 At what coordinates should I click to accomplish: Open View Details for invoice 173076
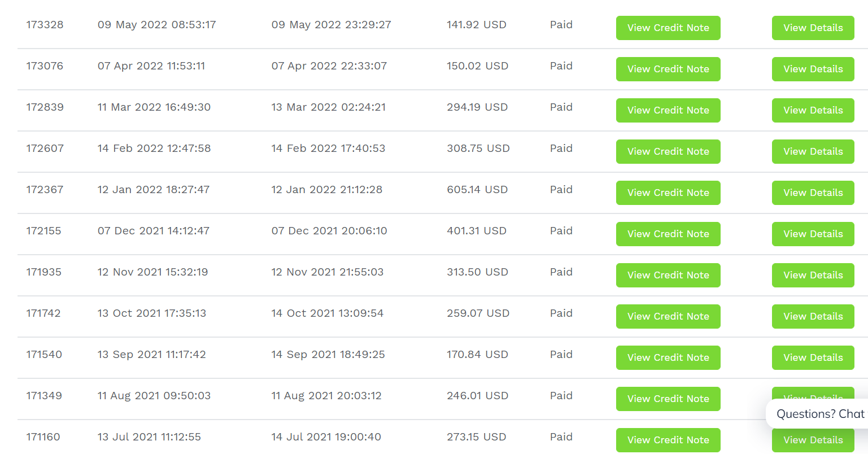(813, 69)
